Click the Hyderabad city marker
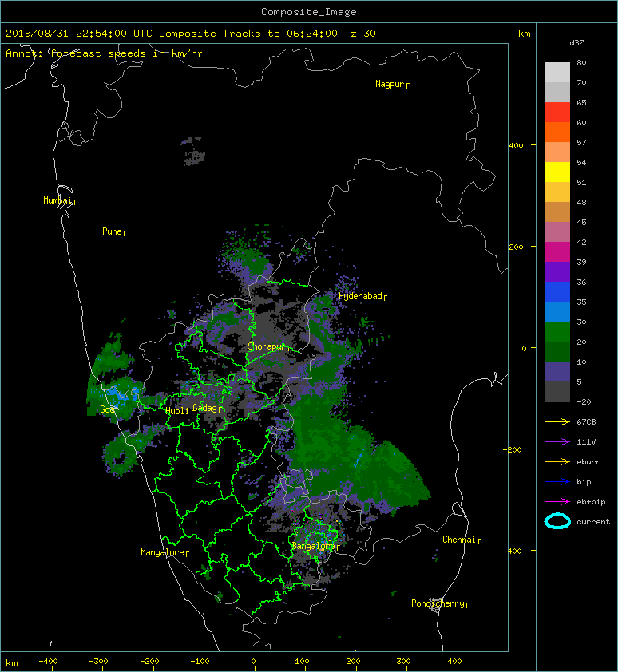This screenshot has width=618, height=672. point(362,297)
